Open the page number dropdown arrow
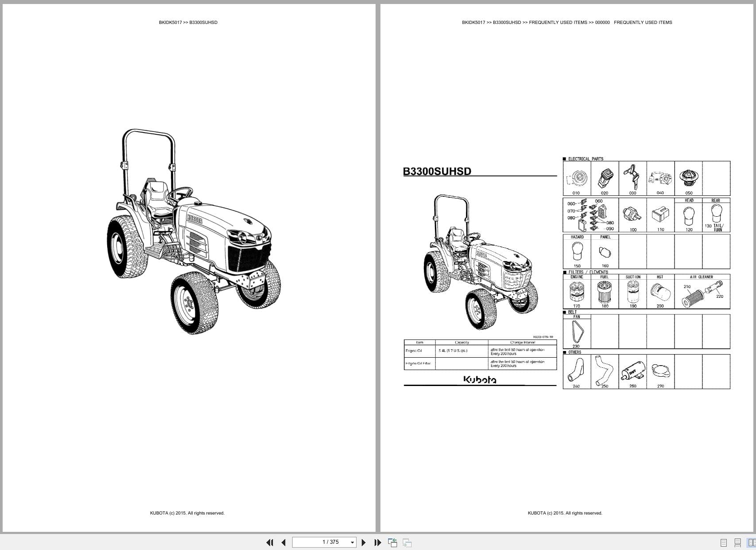This screenshot has width=756, height=550. pyautogui.click(x=353, y=542)
